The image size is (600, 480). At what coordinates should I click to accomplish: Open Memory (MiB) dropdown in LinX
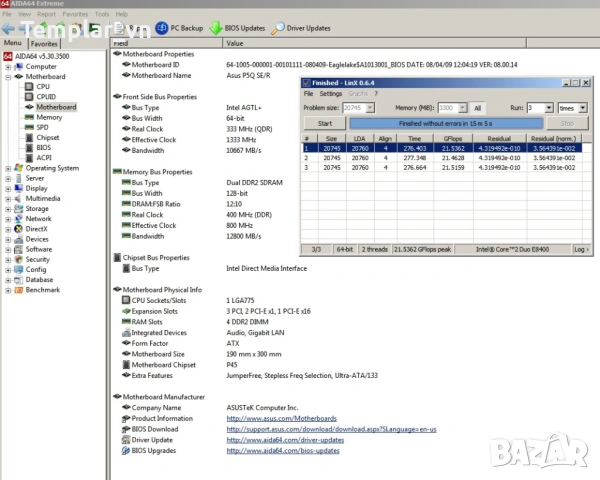tap(463, 108)
